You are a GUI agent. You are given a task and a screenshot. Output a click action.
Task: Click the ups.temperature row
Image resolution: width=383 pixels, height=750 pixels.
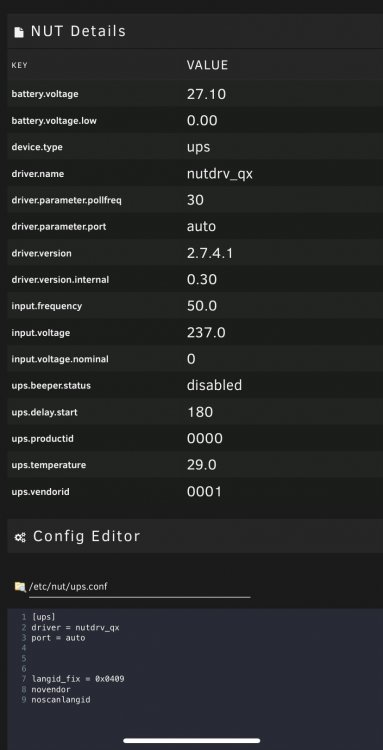[x=195, y=464]
